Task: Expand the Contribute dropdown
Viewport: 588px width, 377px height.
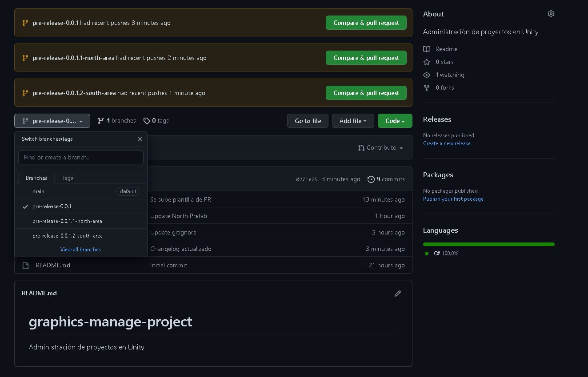Action: [x=381, y=148]
